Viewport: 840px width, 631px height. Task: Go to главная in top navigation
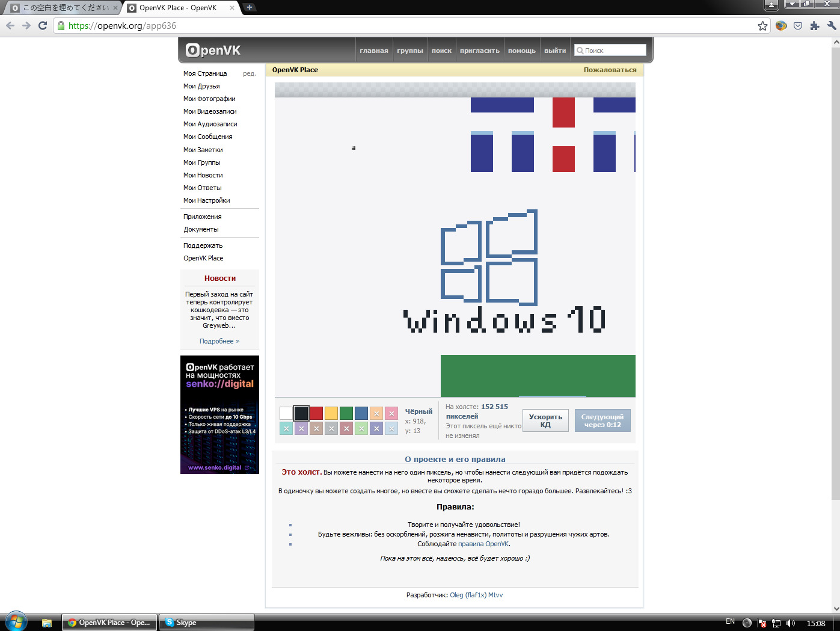pyautogui.click(x=374, y=51)
